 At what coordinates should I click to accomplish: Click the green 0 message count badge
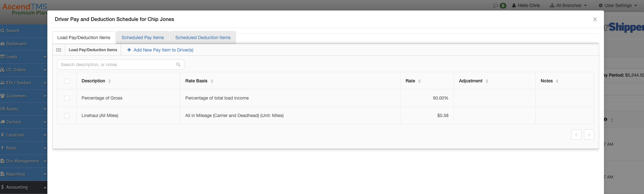[x=503, y=6]
